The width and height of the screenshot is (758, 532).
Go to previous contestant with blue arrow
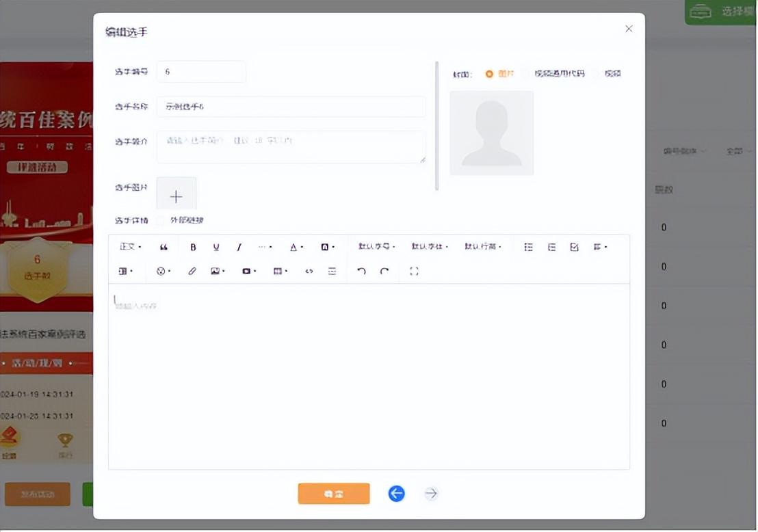coord(396,494)
